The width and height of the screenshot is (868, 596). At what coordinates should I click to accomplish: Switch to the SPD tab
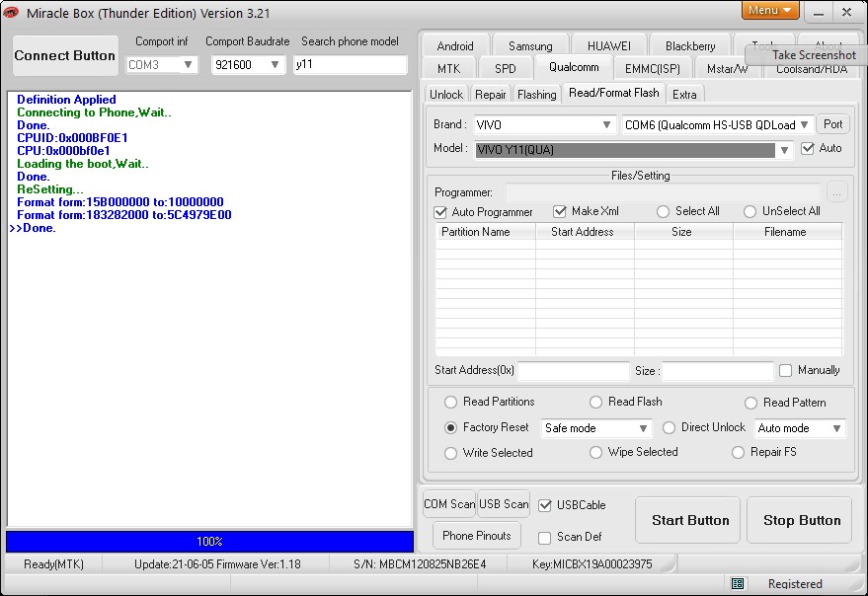(505, 69)
